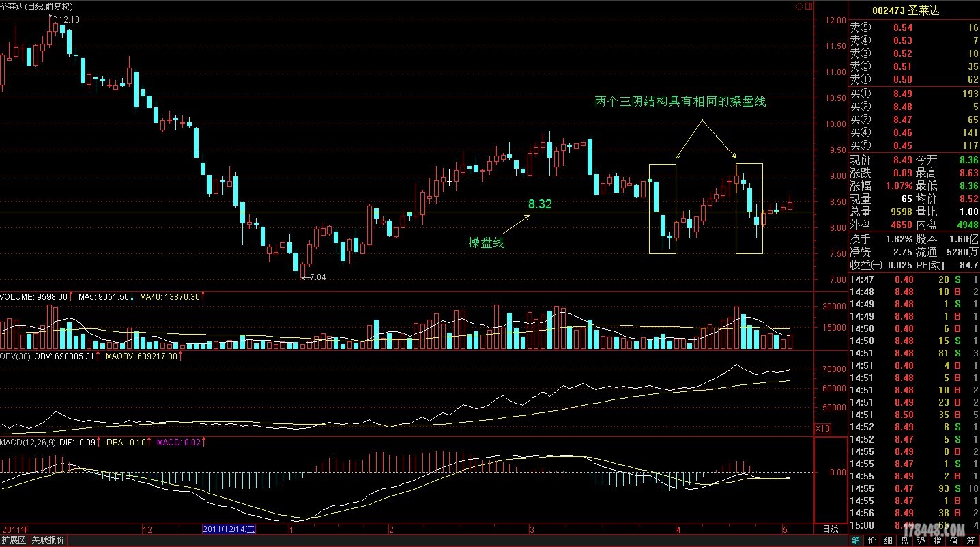Select the 值 tab in the bottom-right bar
This screenshot has height=547, width=980.
[954, 541]
